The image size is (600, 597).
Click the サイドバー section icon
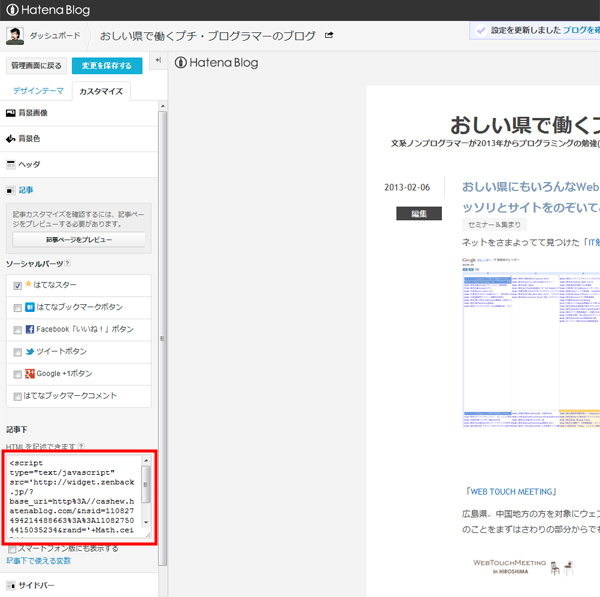click(x=11, y=586)
